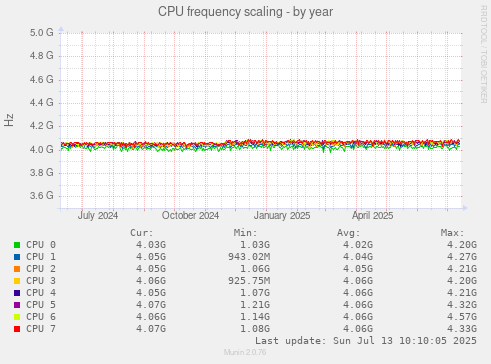Click the '3.6 G' y-axis label

click(41, 195)
